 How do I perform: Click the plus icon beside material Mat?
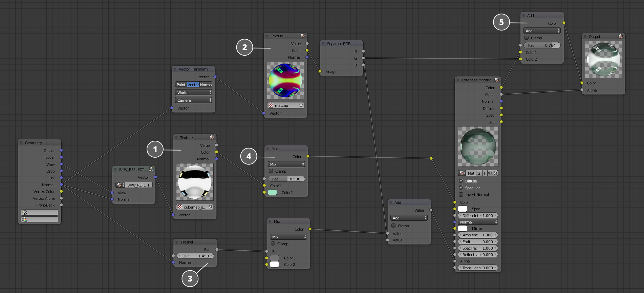click(490, 173)
